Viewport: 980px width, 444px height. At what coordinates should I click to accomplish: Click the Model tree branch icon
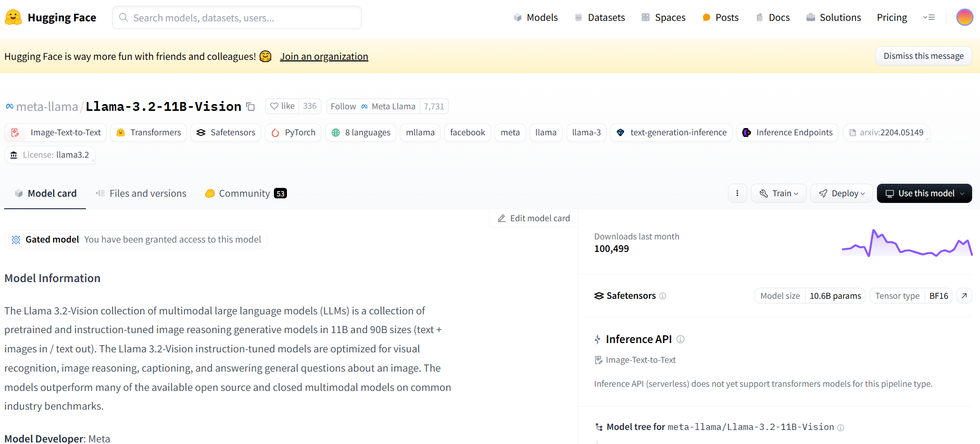599,427
